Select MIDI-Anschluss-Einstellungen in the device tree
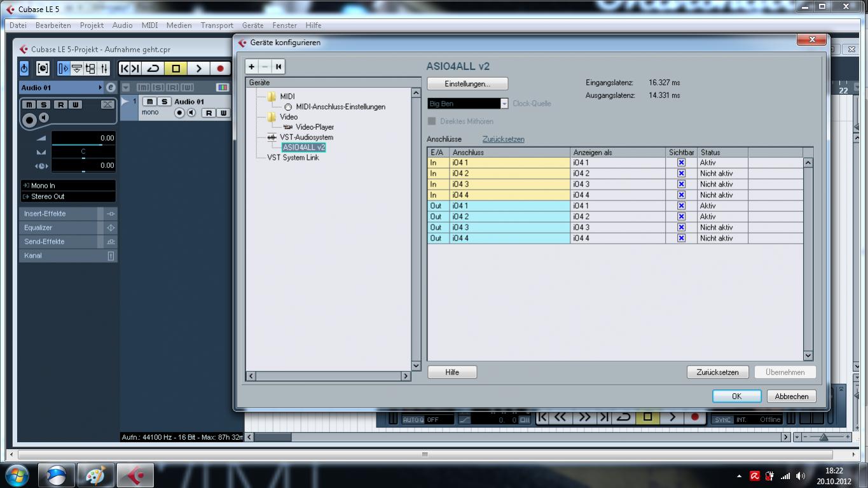Image resolution: width=868 pixels, height=488 pixels. click(340, 107)
